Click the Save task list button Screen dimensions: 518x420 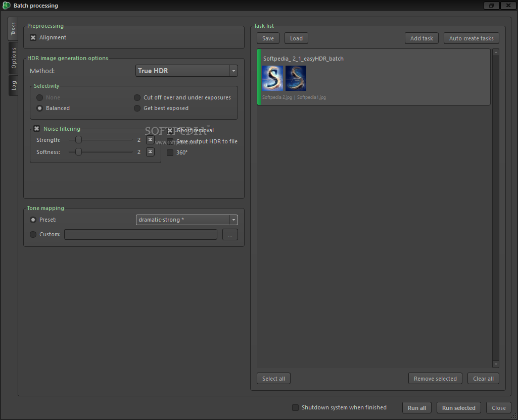(x=268, y=38)
